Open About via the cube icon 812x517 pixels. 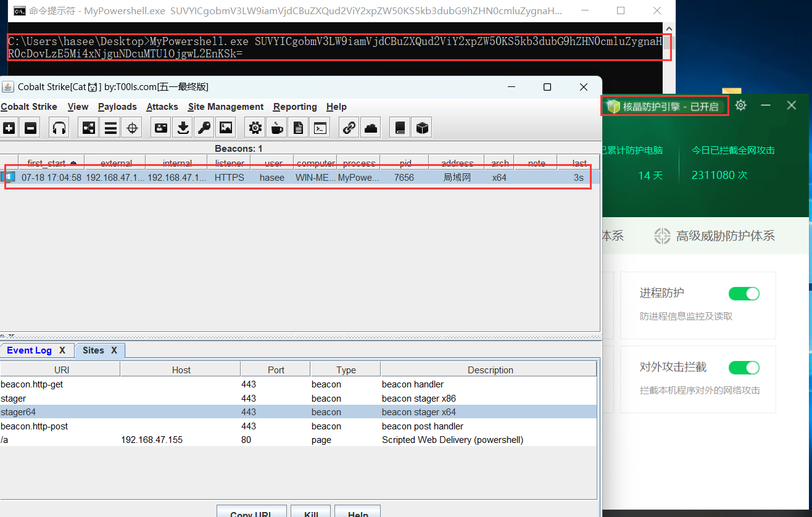tap(422, 128)
